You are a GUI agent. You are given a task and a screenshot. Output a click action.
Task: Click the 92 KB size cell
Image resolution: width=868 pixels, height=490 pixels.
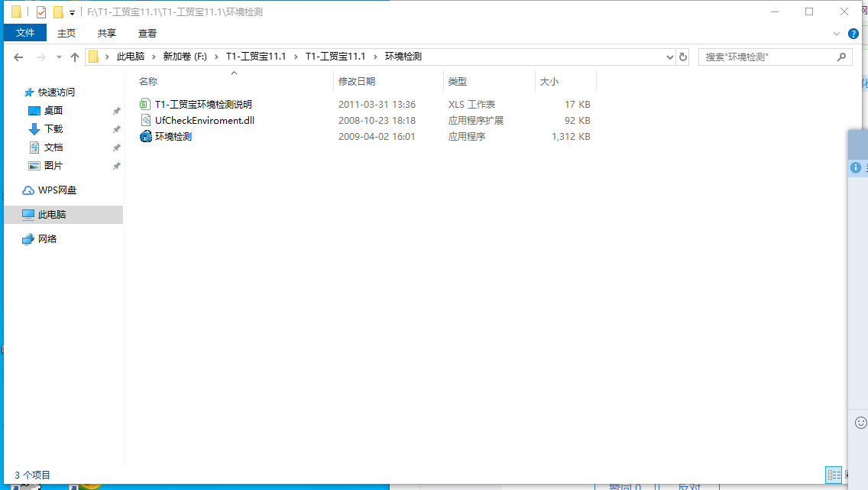(x=578, y=120)
